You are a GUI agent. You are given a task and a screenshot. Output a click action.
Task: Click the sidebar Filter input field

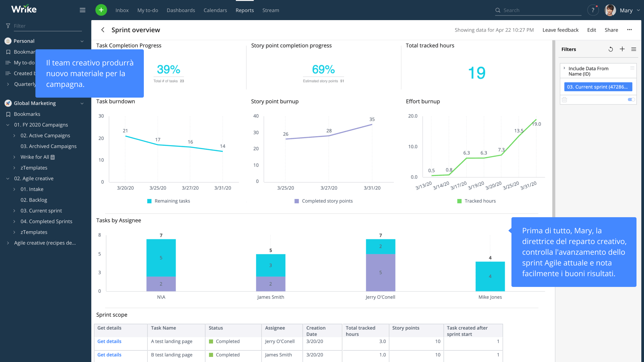47,26
